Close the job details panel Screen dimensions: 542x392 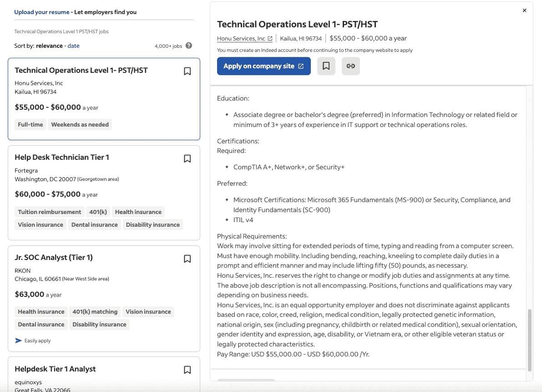pyautogui.click(x=524, y=10)
